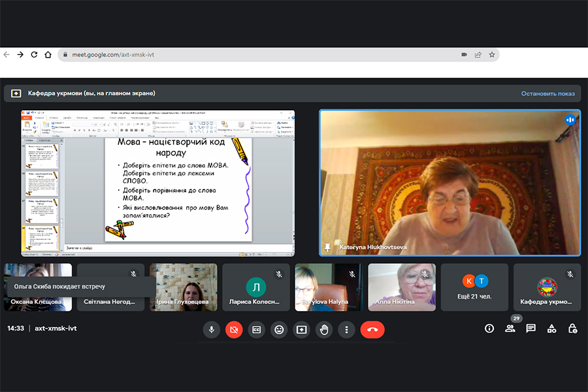Raise your hand
This screenshot has height=392, width=588.
(324, 330)
